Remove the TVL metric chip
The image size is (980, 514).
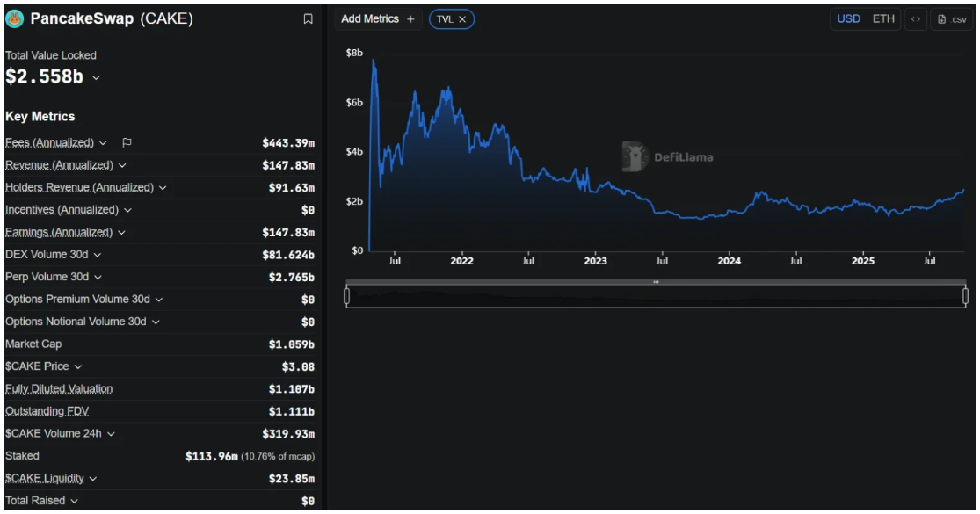pyautogui.click(x=462, y=19)
